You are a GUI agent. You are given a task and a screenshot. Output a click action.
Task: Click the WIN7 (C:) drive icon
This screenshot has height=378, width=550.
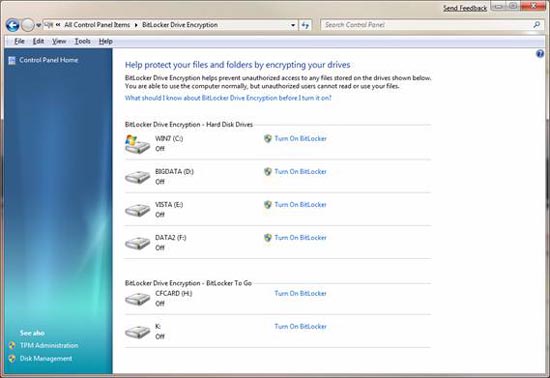[x=138, y=144]
